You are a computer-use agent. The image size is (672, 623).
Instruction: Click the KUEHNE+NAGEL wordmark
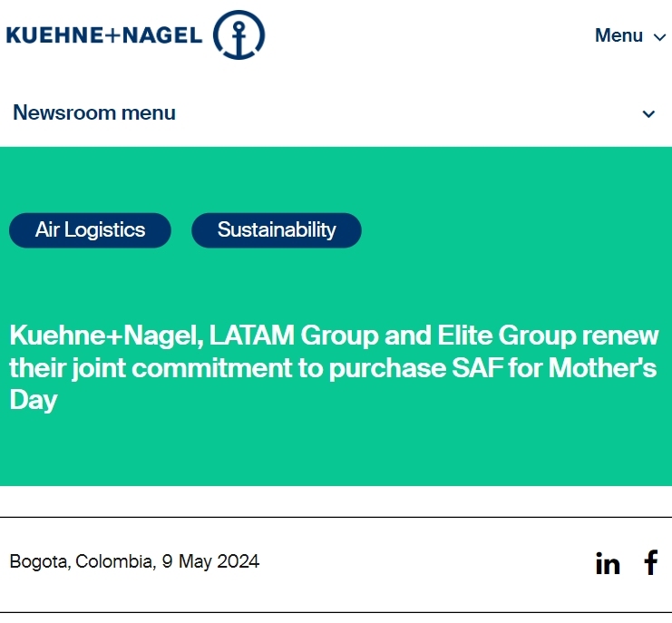[x=104, y=35]
